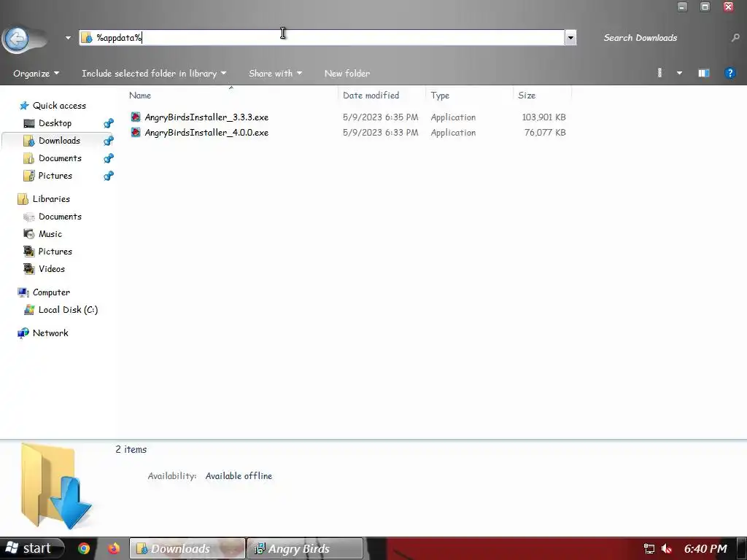Viewport: 747px width, 560px height.
Task: Click the Music library icon
Action: pos(29,234)
